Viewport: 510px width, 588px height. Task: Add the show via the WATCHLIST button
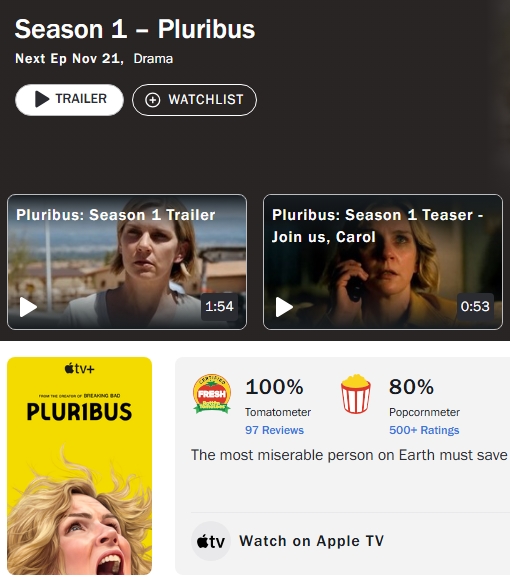click(194, 100)
